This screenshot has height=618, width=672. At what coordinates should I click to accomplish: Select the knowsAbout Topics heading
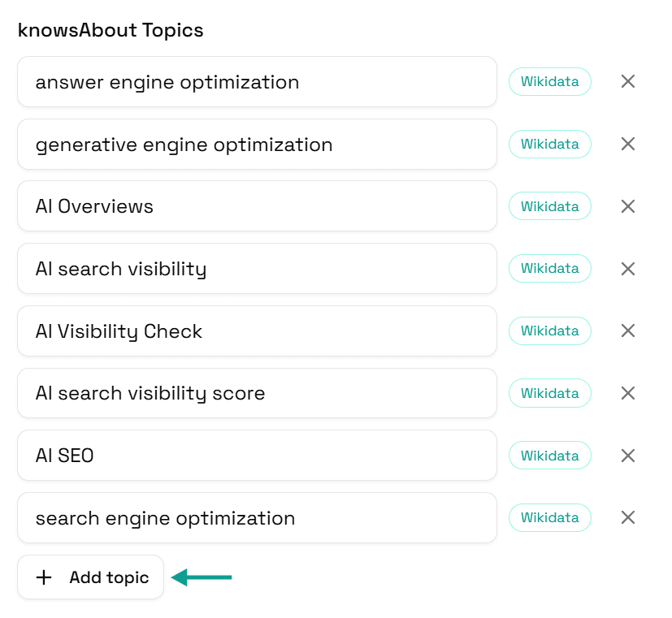[x=111, y=30]
